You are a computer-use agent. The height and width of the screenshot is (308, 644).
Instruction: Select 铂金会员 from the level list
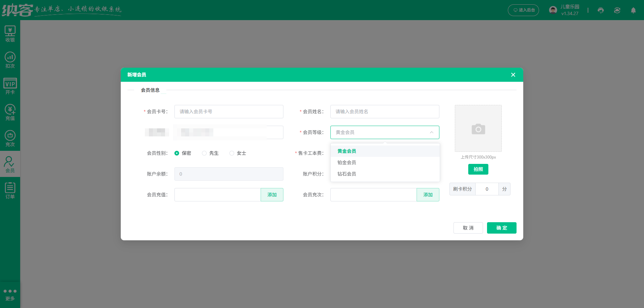click(347, 162)
